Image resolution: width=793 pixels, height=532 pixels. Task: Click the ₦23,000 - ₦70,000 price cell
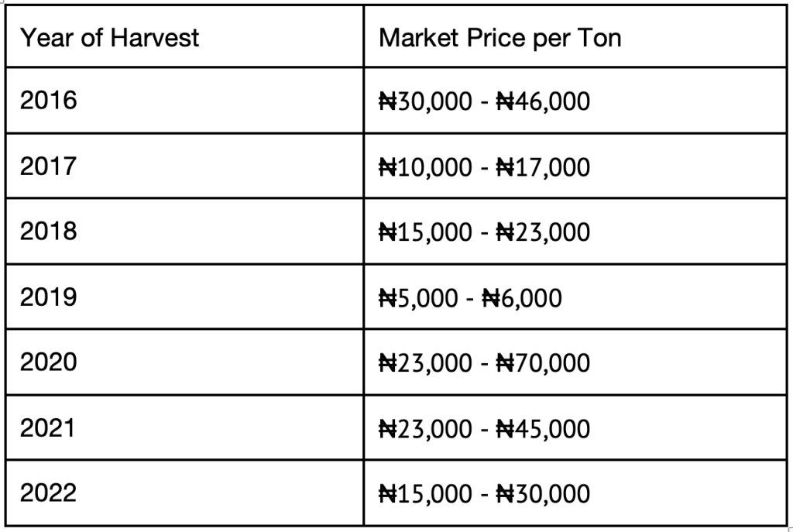point(575,362)
